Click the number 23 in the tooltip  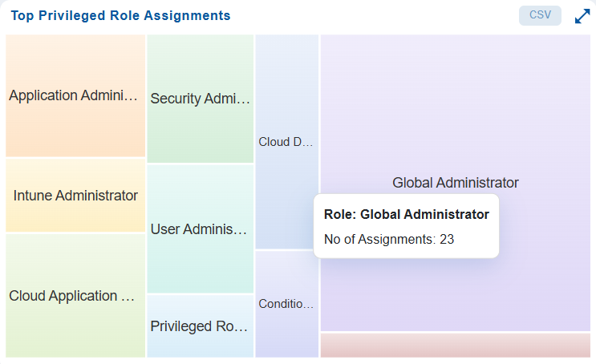(447, 239)
